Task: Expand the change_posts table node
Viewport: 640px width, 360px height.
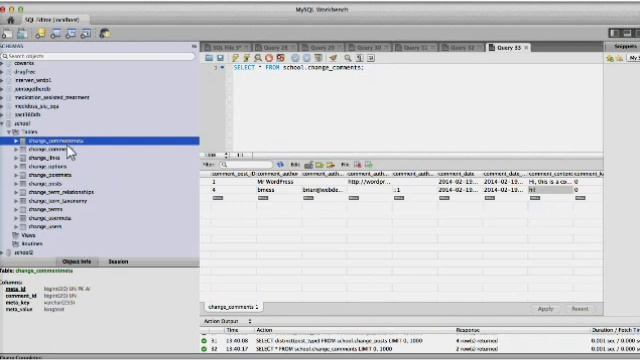Action: coord(16,184)
